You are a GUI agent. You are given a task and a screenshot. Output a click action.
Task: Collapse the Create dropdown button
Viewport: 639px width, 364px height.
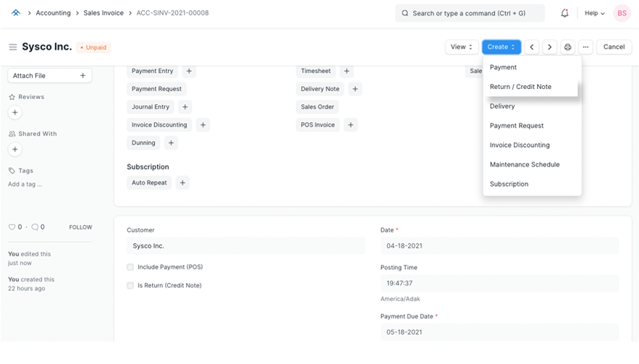tap(501, 47)
